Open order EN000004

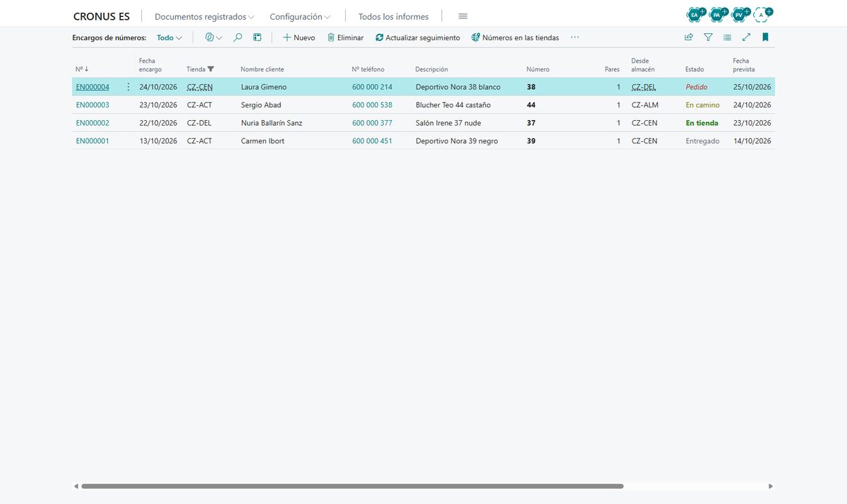(92, 87)
